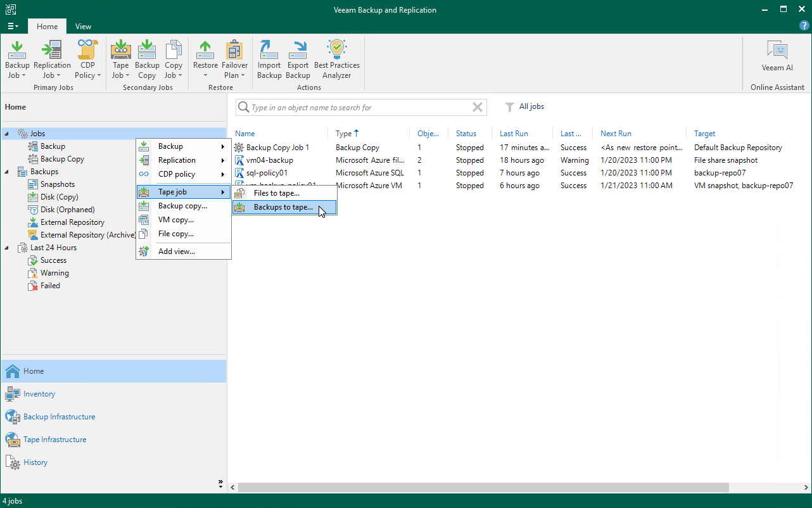Choose Tape job in context menu

pos(183,192)
